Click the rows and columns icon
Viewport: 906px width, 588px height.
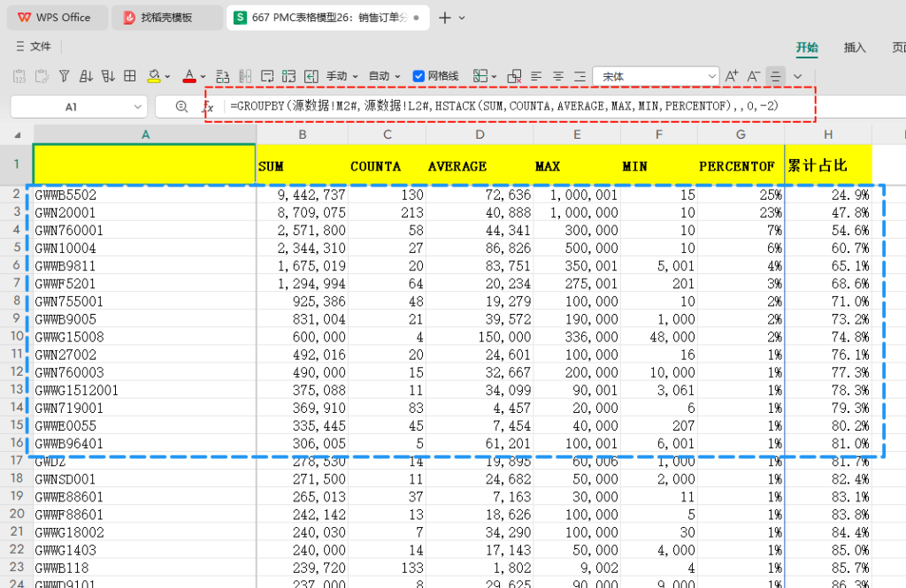click(x=222, y=76)
